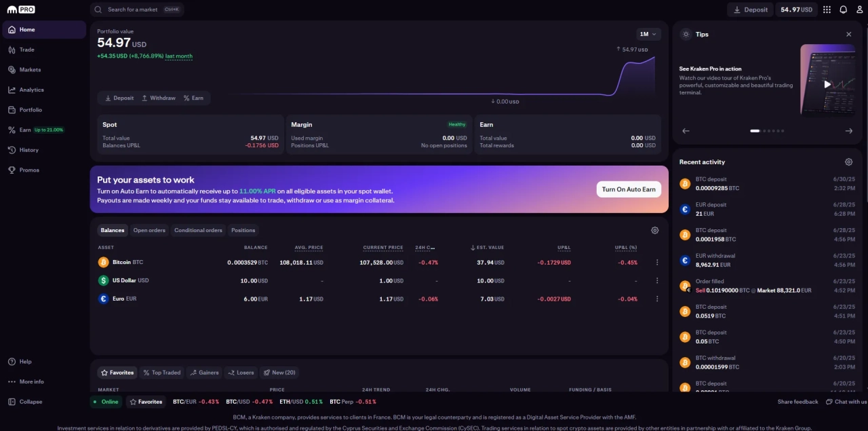Select the Gainers market tab
Screen dimensions: 868x431
tap(204, 373)
